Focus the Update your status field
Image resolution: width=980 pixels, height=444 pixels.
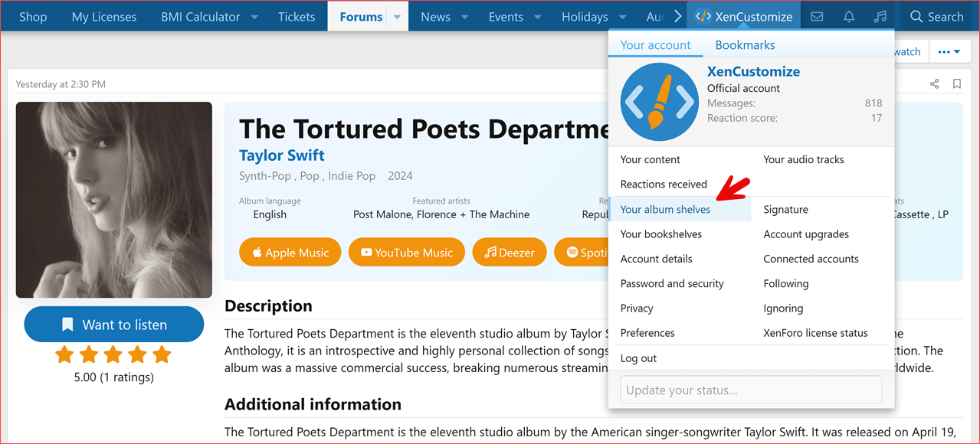[x=751, y=390]
